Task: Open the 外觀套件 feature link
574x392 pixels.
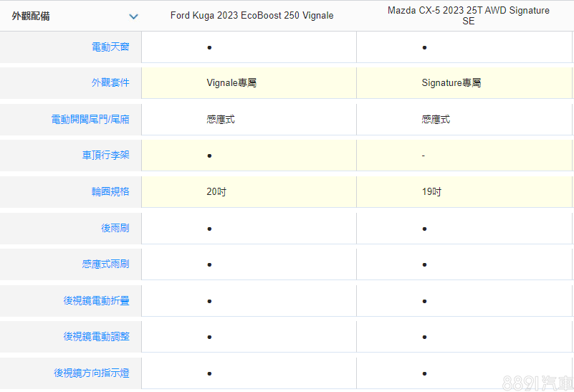Action: click(110, 83)
